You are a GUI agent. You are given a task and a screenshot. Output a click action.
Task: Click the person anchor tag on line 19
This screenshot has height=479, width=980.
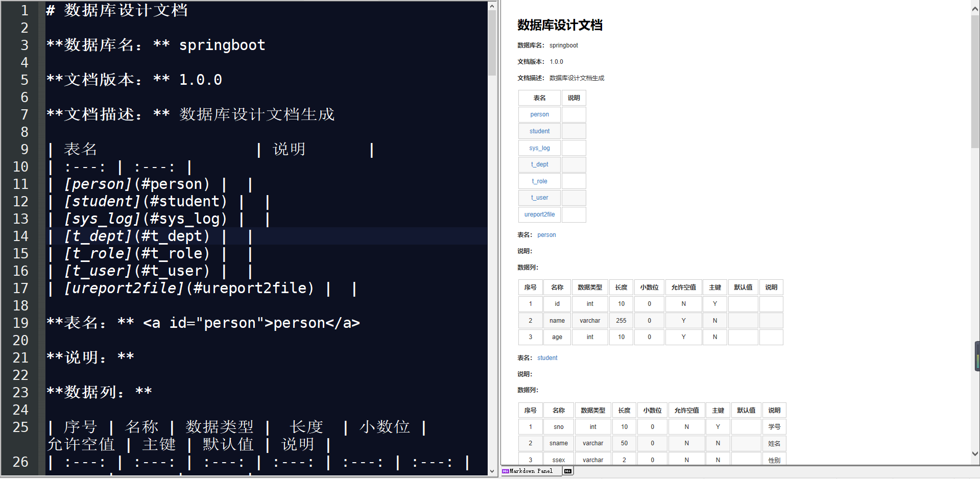[251, 323]
